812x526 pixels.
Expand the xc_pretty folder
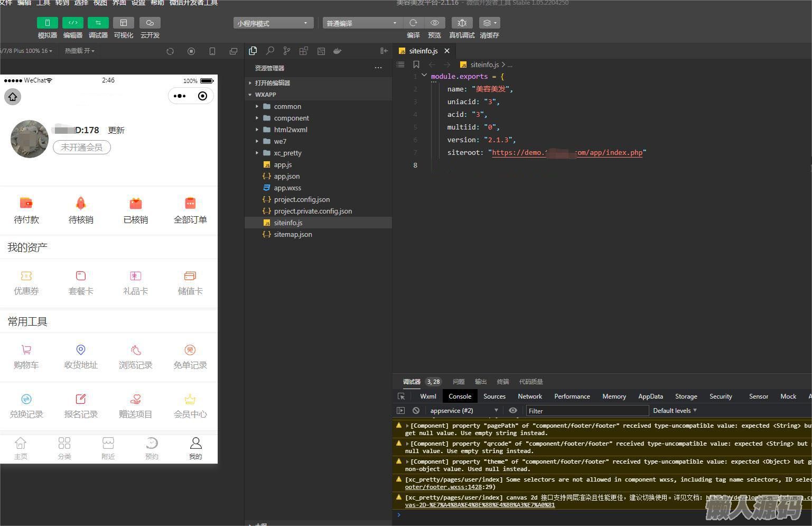[287, 153]
